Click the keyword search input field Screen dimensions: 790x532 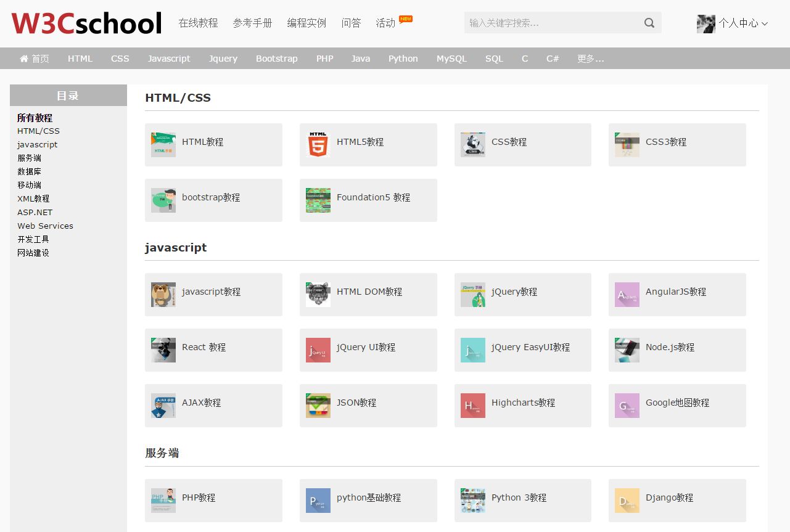pyautogui.click(x=553, y=23)
